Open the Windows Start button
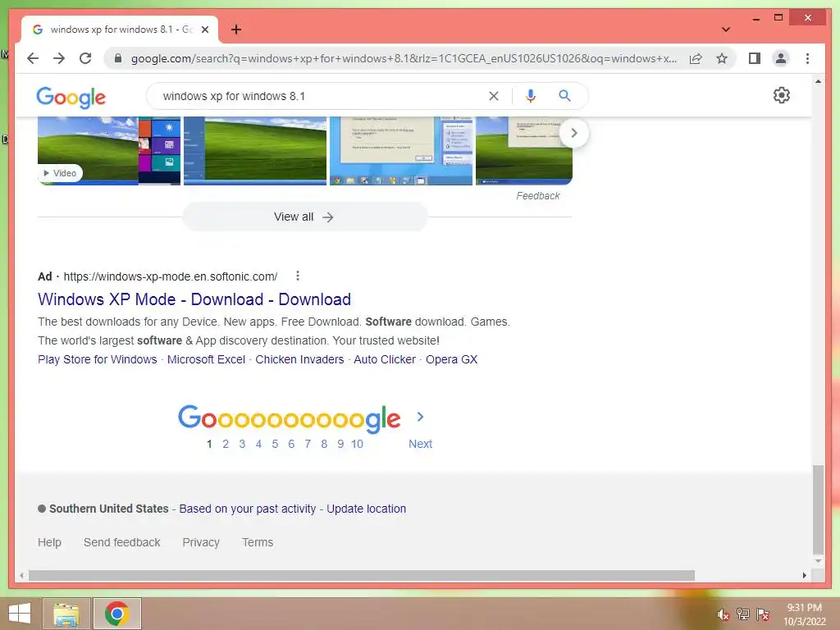Viewport: 840px width, 630px height. 20,614
